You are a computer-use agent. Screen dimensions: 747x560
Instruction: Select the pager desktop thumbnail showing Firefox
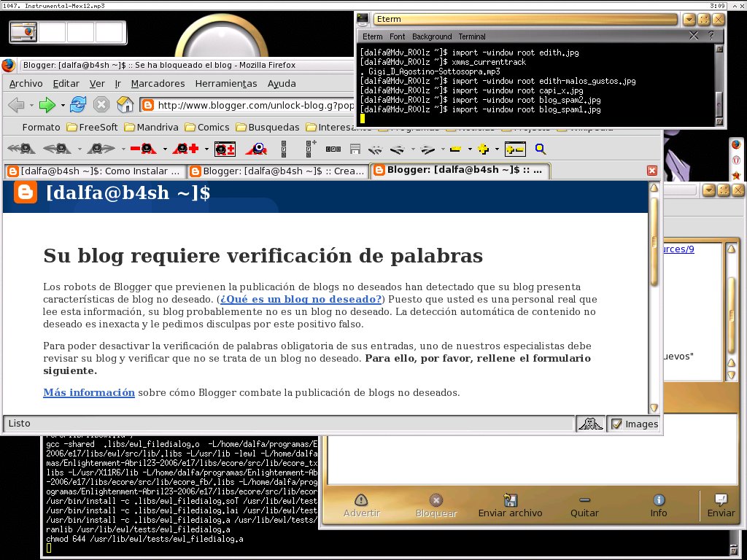coord(23,32)
